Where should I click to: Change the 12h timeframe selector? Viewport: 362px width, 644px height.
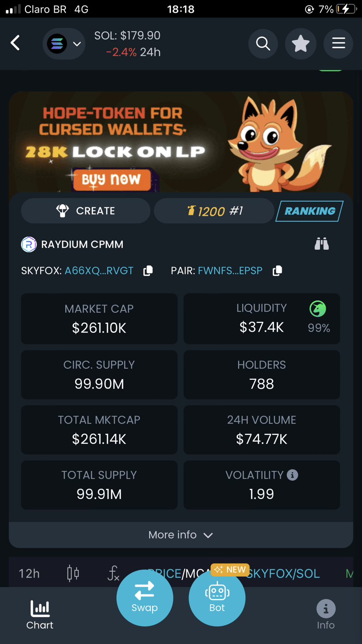[x=29, y=573]
